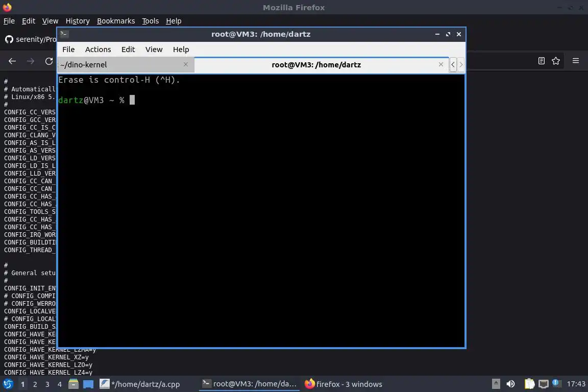Open the terminal View menu

154,50
